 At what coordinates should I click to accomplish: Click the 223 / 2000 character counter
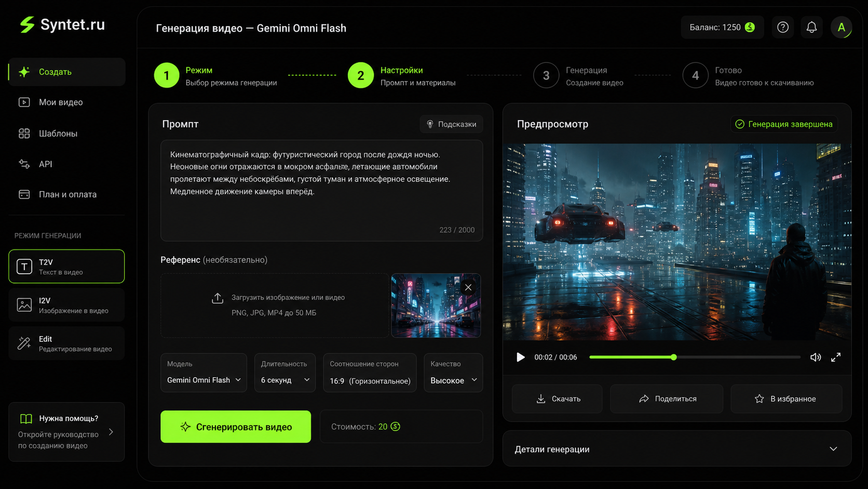click(x=457, y=230)
